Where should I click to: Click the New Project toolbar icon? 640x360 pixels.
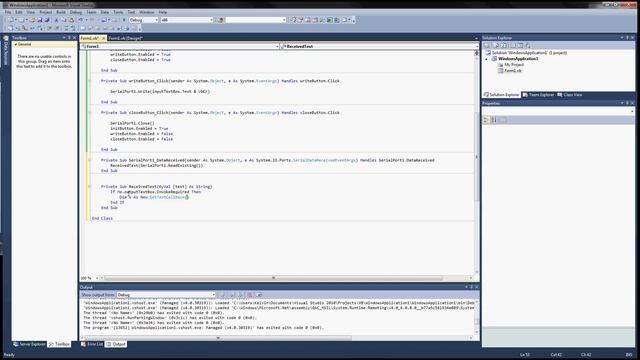11,20
